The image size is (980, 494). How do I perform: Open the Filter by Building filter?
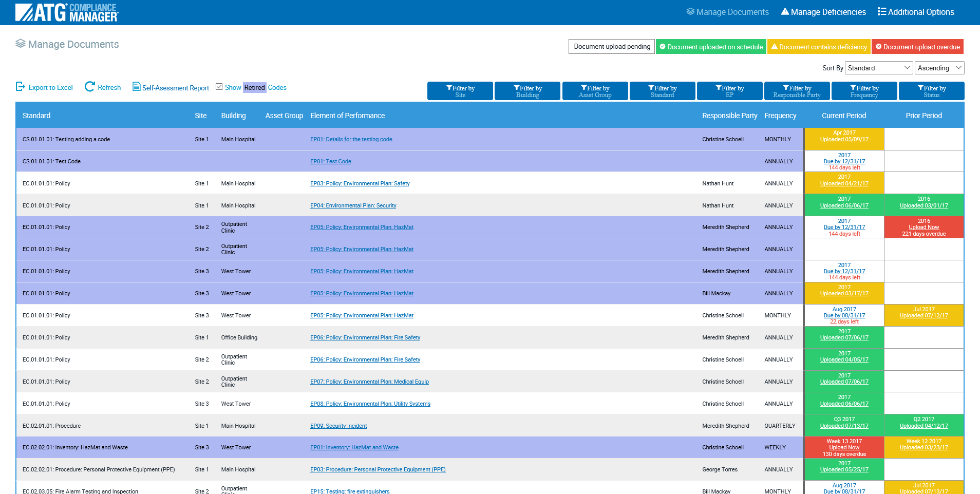tap(527, 91)
